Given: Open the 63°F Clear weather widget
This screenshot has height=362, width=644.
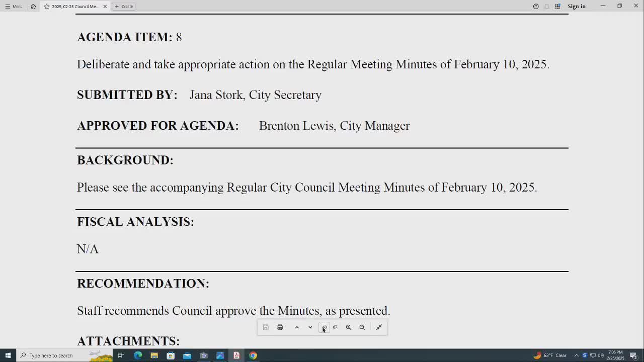Looking at the screenshot, I should (x=550, y=355).
